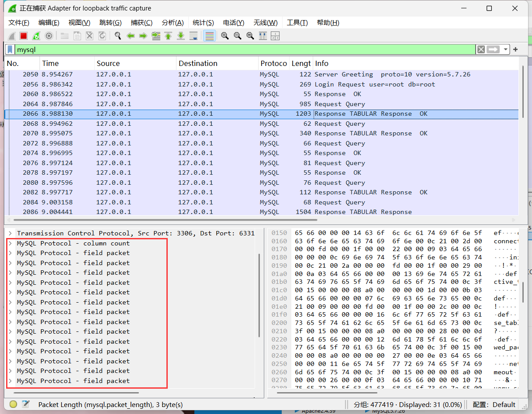Click the filter bookmark icon
The width and height of the screenshot is (532, 414).
(10, 49)
